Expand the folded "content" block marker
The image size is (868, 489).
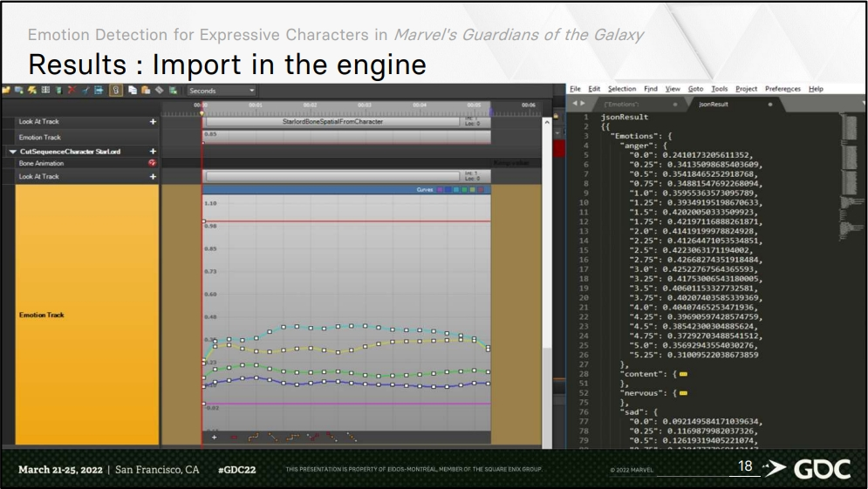coord(684,375)
